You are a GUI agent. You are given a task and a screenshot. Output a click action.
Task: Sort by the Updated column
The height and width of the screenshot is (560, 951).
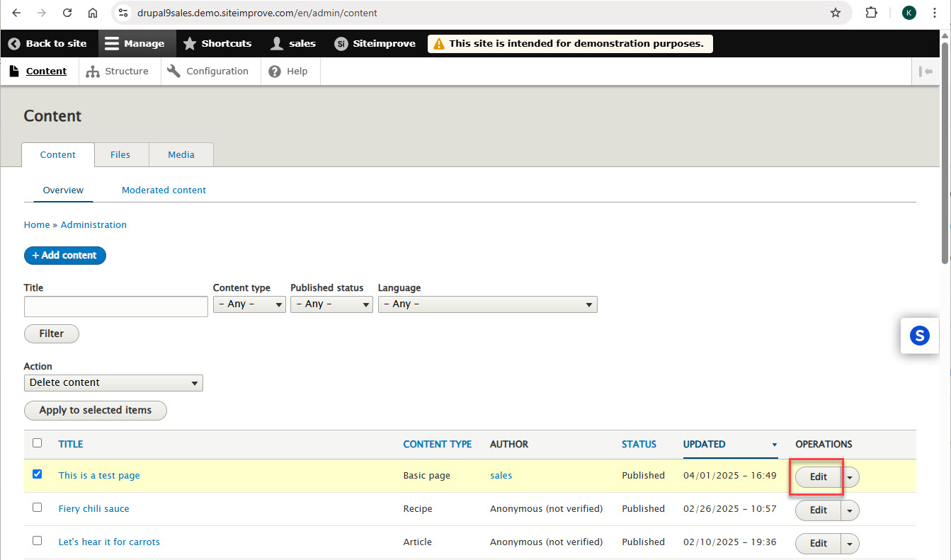point(703,444)
